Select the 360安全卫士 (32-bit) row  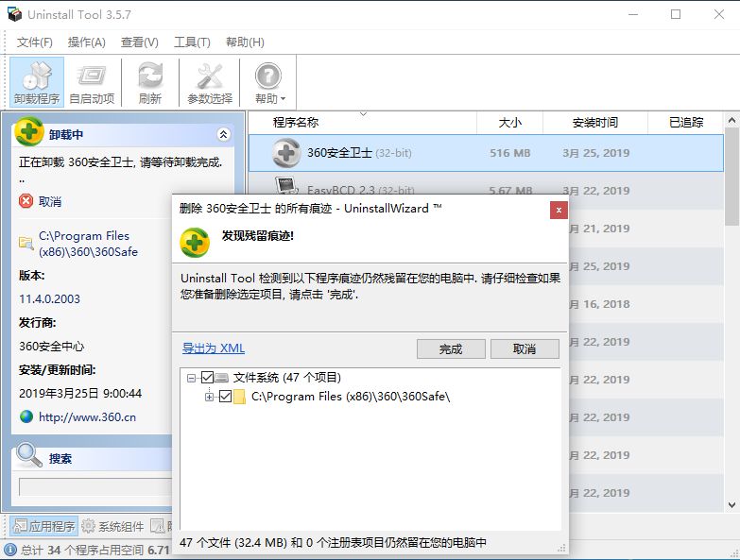point(486,153)
